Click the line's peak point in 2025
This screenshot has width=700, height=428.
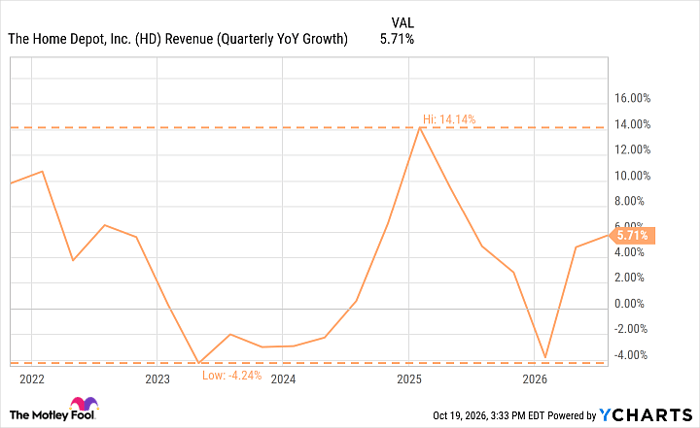[x=420, y=128]
